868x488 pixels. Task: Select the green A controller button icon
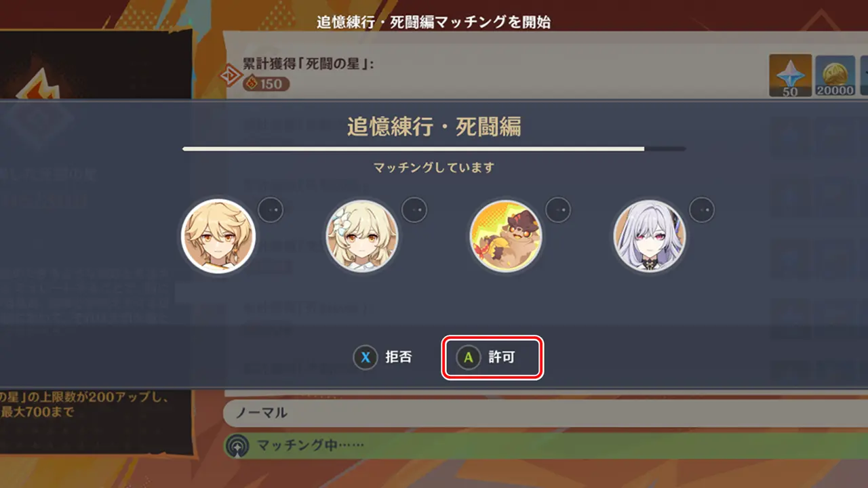[x=468, y=357]
